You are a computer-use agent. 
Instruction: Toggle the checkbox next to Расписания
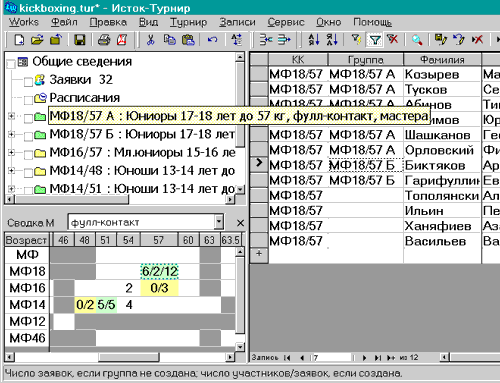coord(28,100)
